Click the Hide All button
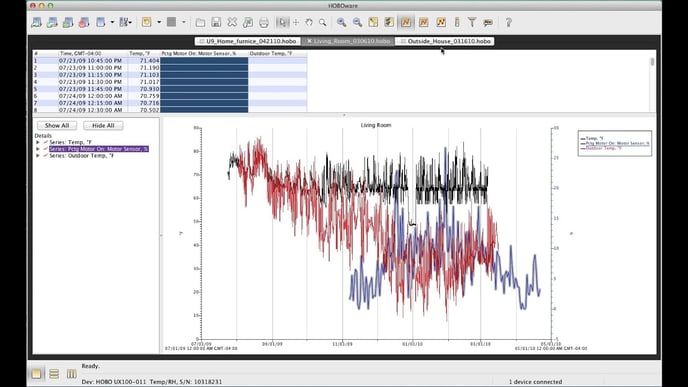 103,125
